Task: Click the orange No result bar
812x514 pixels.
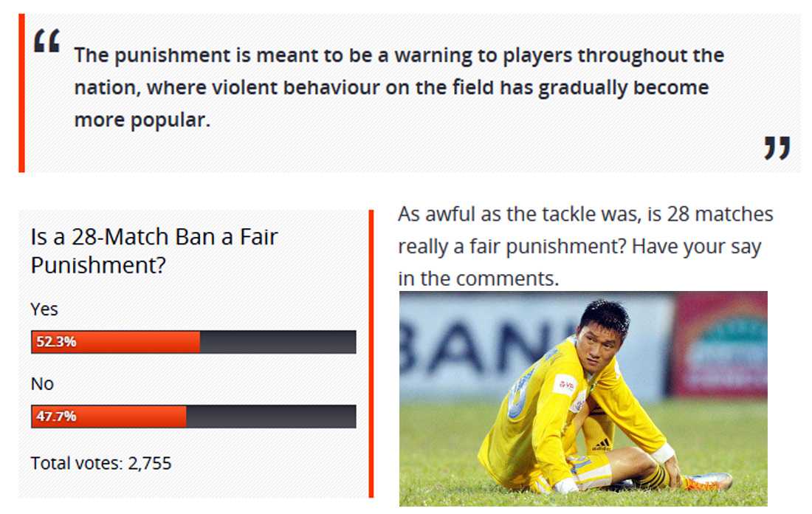Action: [125, 416]
